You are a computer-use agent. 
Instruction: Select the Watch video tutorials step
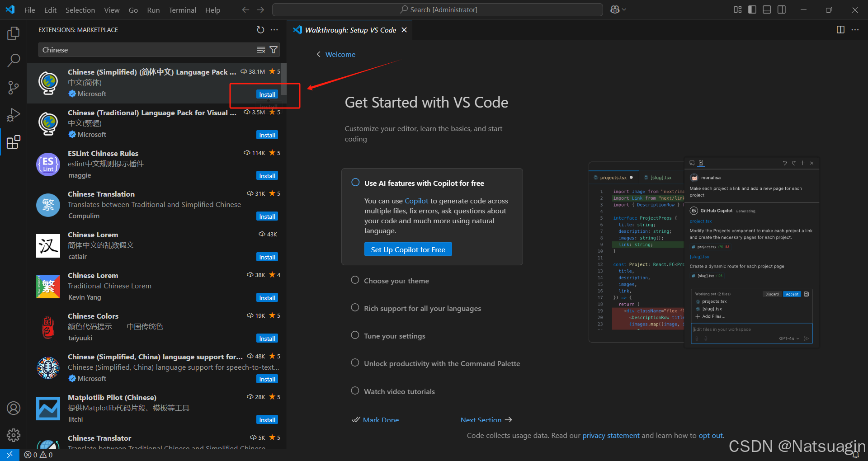(399, 391)
